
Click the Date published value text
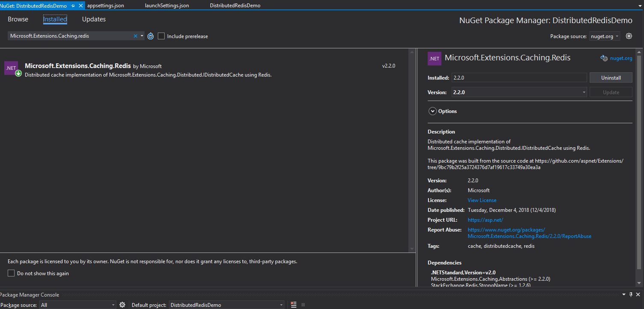coord(512,210)
